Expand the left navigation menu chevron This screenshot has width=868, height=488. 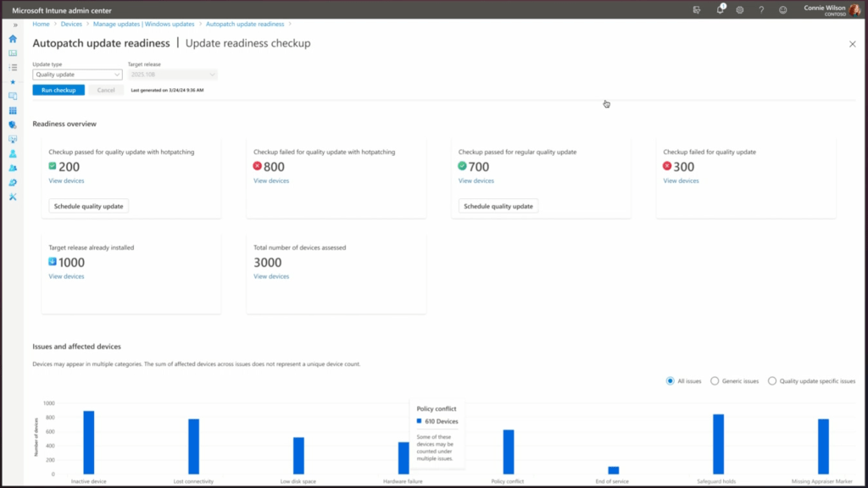coord(14,25)
